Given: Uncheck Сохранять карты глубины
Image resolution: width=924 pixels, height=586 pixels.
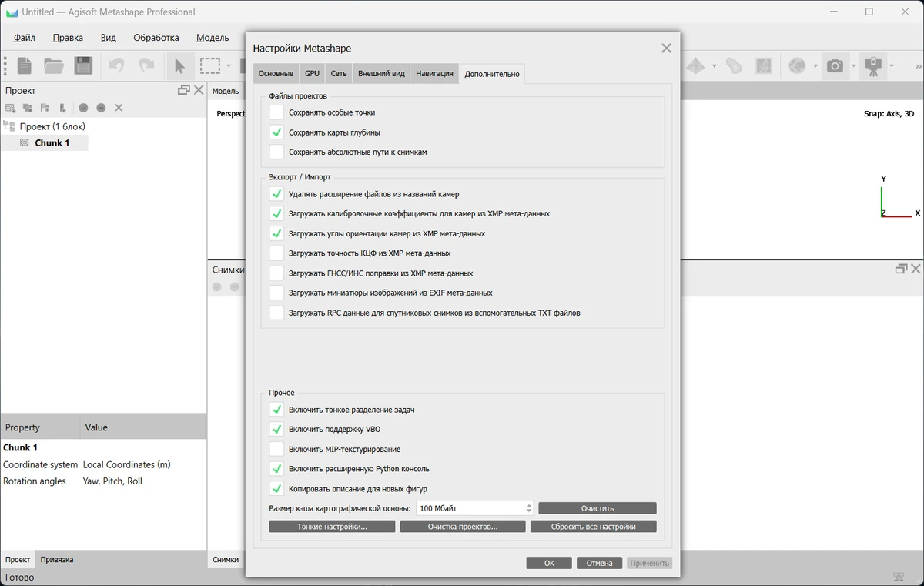Looking at the screenshot, I should 276,132.
